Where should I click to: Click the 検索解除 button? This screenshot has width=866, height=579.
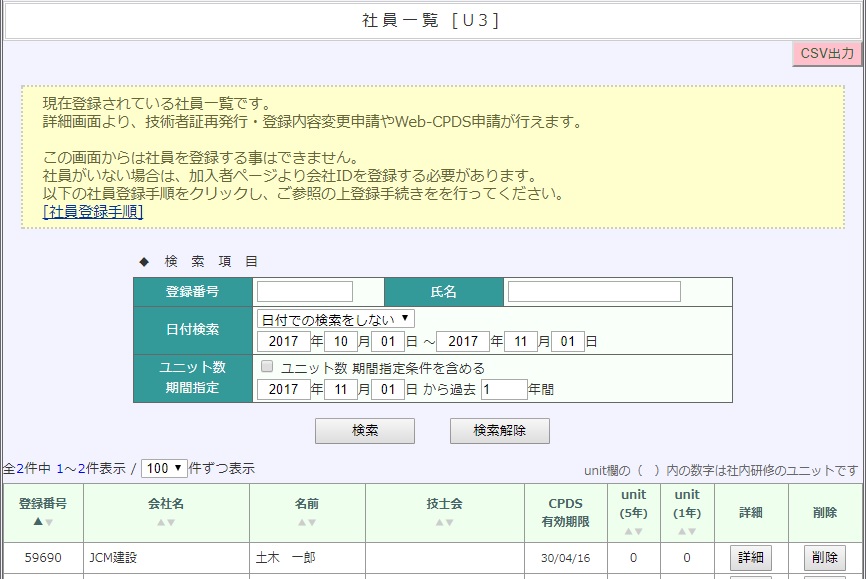coord(500,431)
